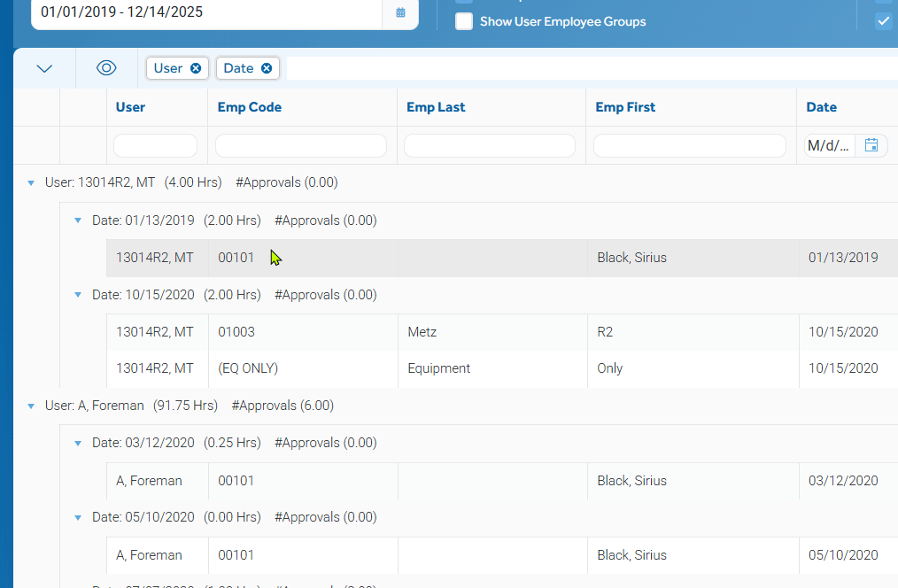Collapse the Date: 03/12/2020 group

(78, 444)
